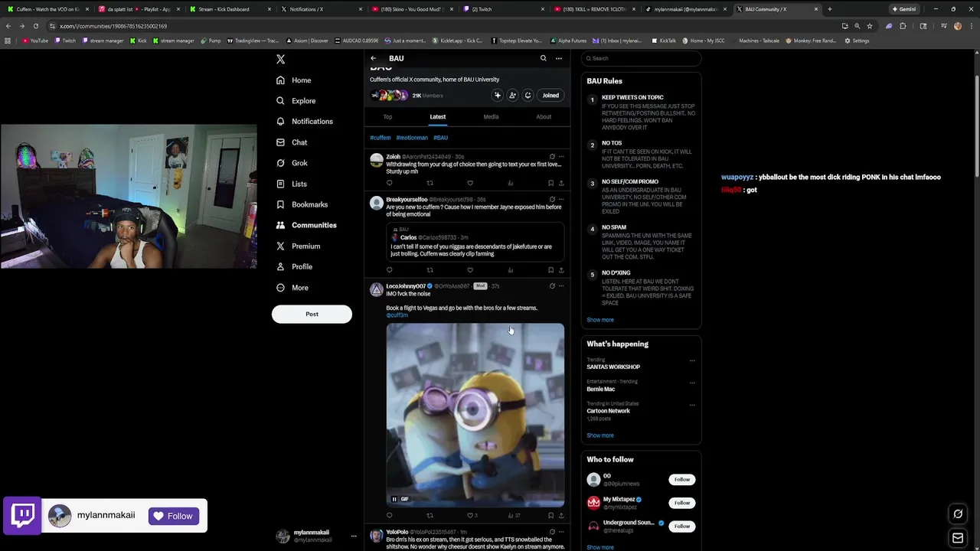Viewport: 980px width, 551px height.
Task: Click the Gemini button in Chrome
Action: click(x=903, y=9)
